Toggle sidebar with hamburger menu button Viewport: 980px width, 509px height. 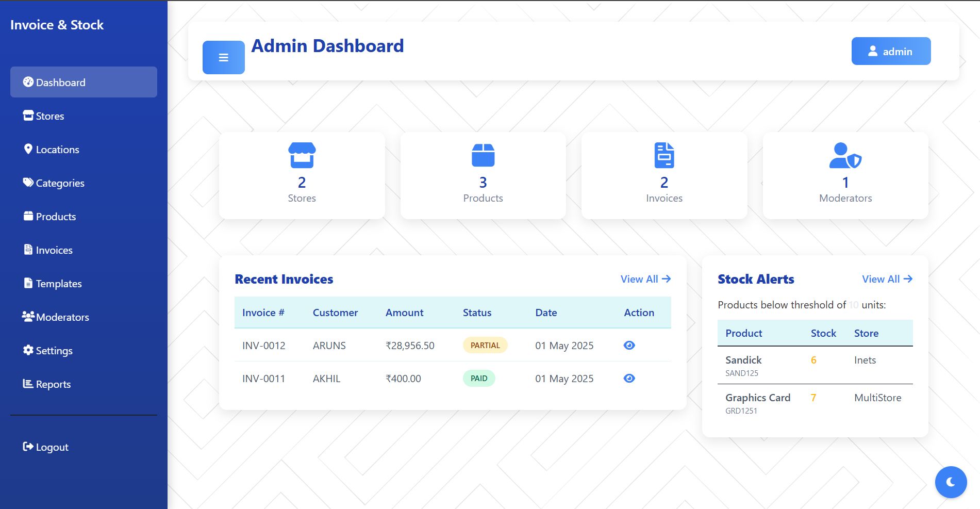coord(223,57)
